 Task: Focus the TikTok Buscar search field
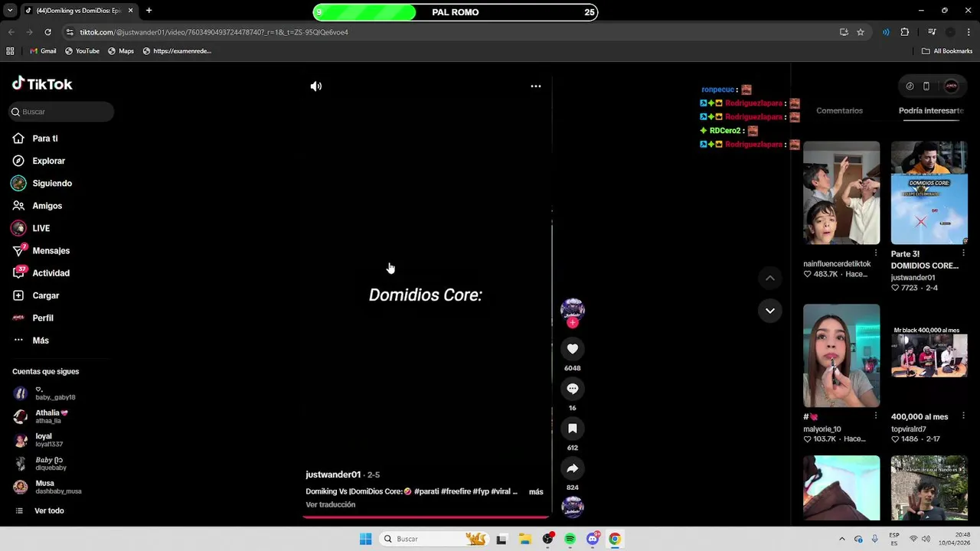61,112
